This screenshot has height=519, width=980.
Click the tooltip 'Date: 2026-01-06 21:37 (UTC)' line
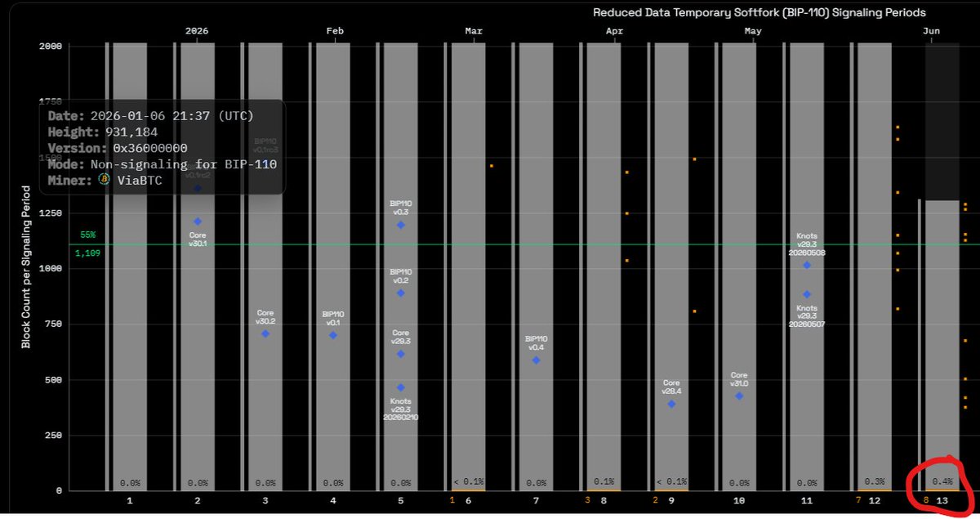(x=151, y=116)
